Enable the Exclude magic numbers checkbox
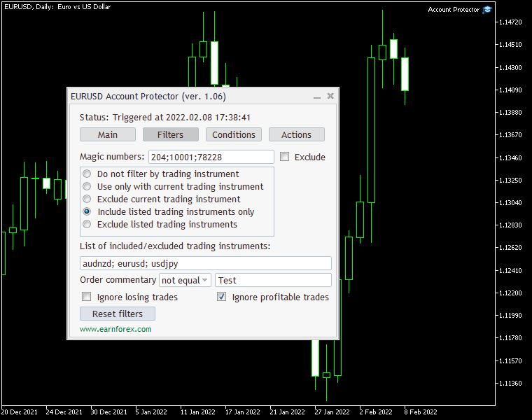 coord(285,157)
